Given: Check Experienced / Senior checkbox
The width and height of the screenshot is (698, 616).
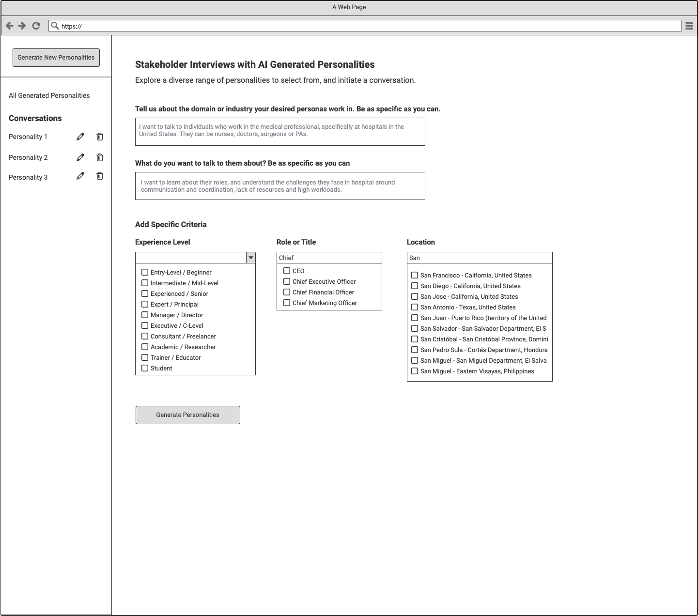Looking at the screenshot, I should coord(145,293).
